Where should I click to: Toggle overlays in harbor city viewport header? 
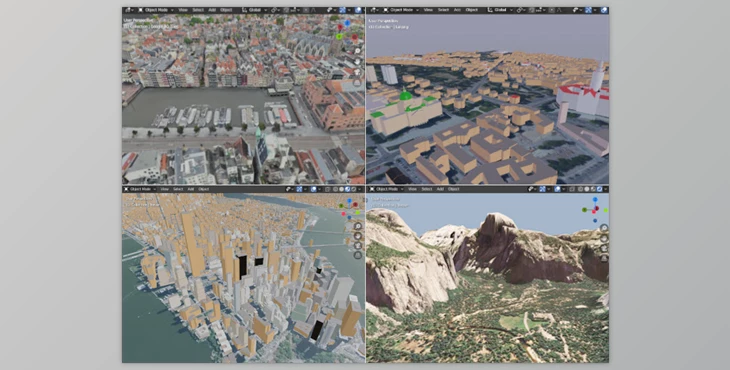pyautogui.click(x=358, y=10)
